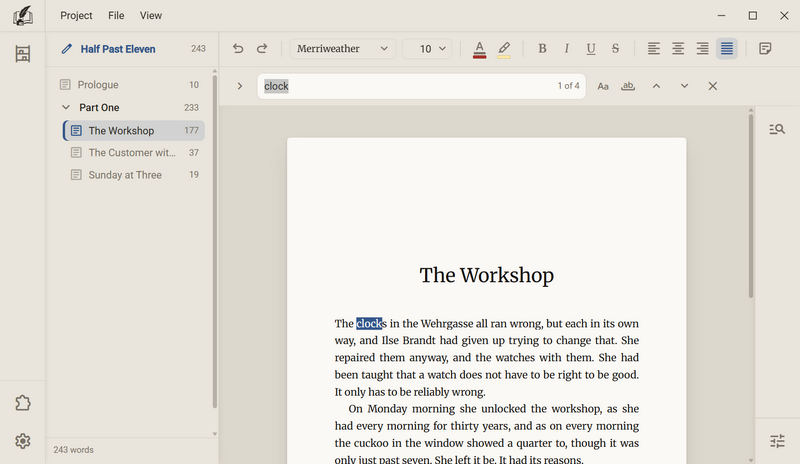Click the Half Past Eleven project title
The width and height of the screenshot is (800, 464).
pos(118,49)
